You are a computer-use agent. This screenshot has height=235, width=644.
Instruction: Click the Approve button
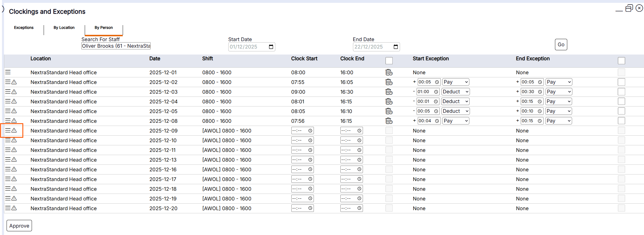click(x=19, y=226)
